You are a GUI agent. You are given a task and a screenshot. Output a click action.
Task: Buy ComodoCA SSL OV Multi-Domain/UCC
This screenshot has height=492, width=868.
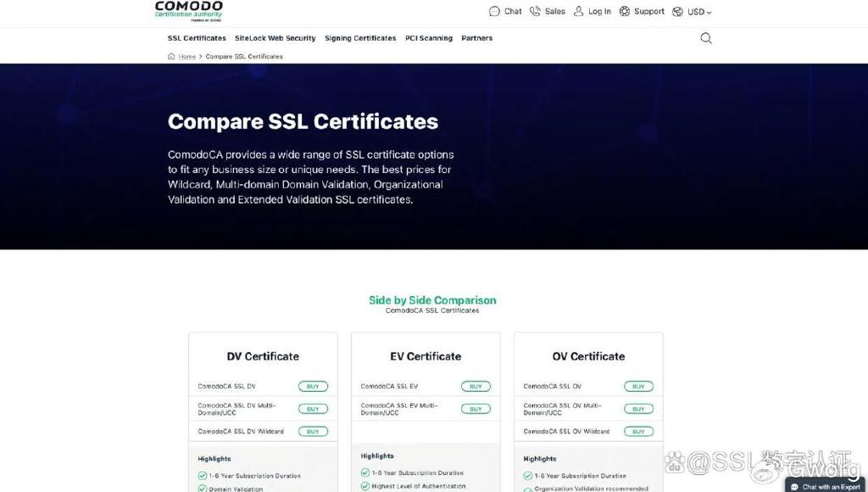[x=638, y=409]
